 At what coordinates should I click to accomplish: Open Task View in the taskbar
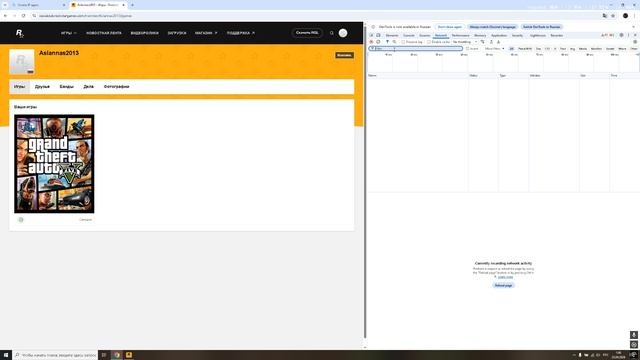[x=104, y=355]
